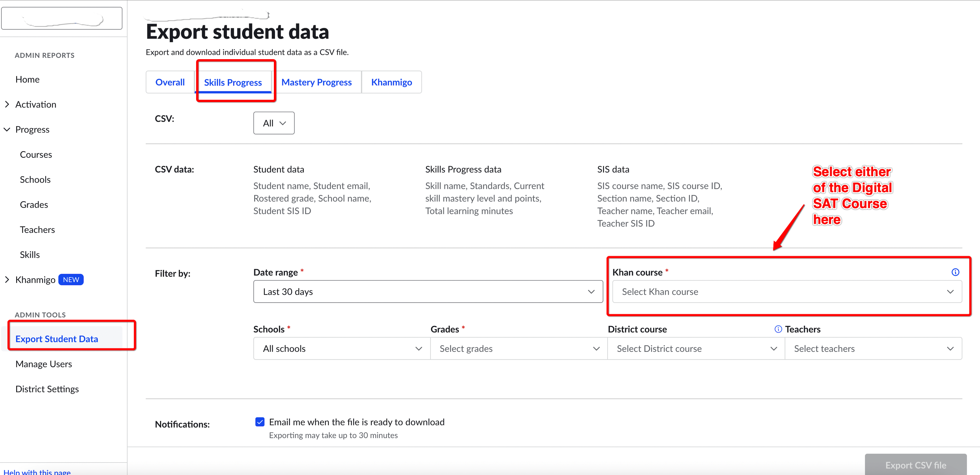
Task: Open the Select District course dropdown
Action: tap(696, 348)
